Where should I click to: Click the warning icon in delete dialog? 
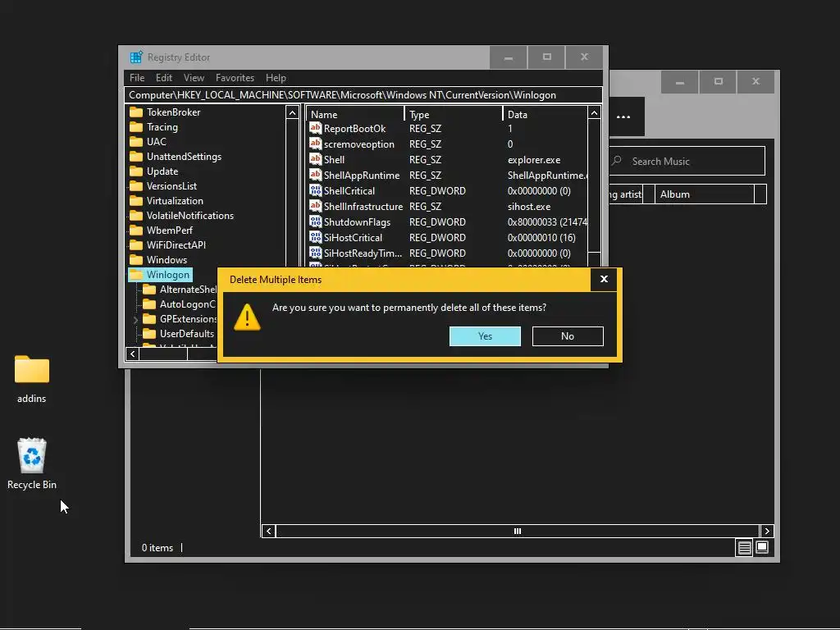pyautogui.click(x=247, y=317)
